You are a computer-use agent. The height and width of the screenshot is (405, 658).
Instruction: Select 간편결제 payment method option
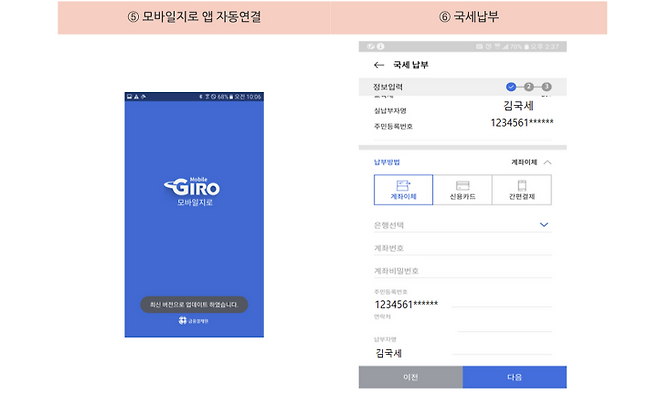pos(521,190)
